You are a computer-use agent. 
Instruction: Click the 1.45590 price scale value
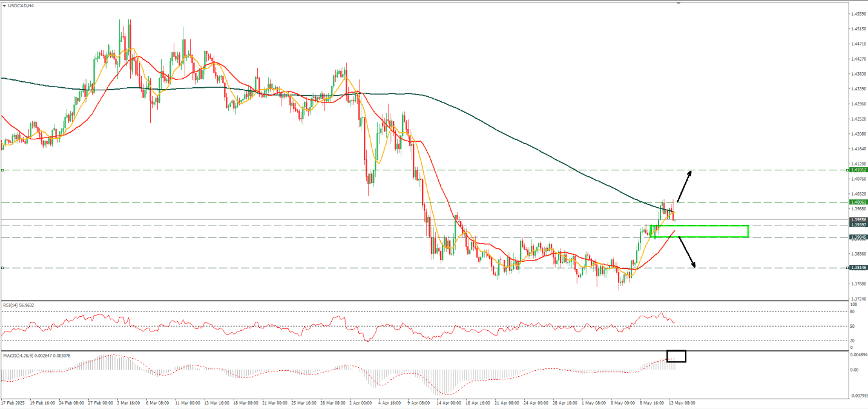858,14
